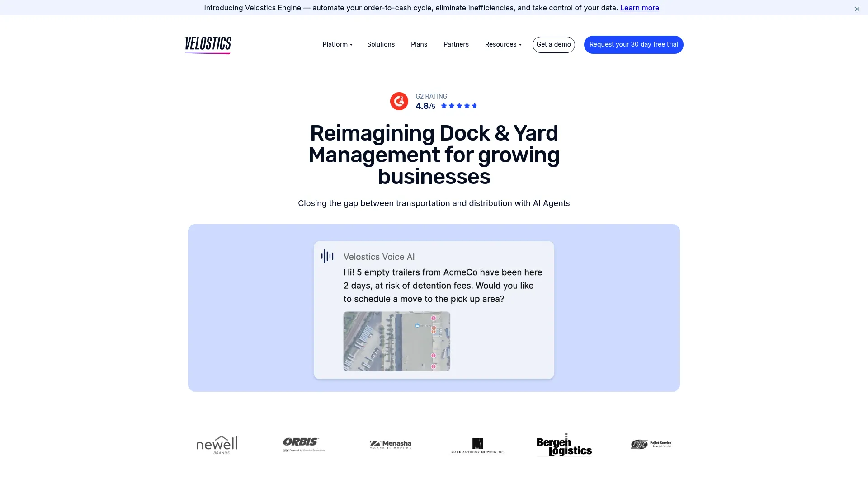Click the Mark Anthony Brewing logo
Screen dimensions: 868x488
477,446
